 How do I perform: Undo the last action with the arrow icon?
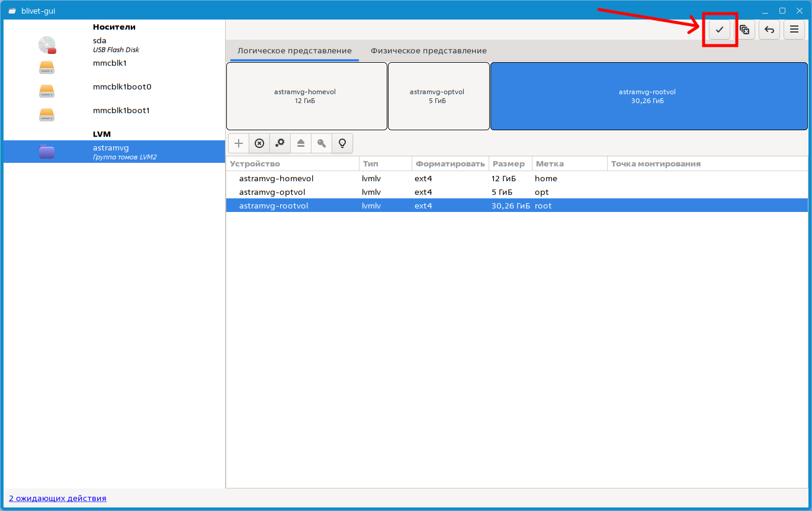click(769, 30)
